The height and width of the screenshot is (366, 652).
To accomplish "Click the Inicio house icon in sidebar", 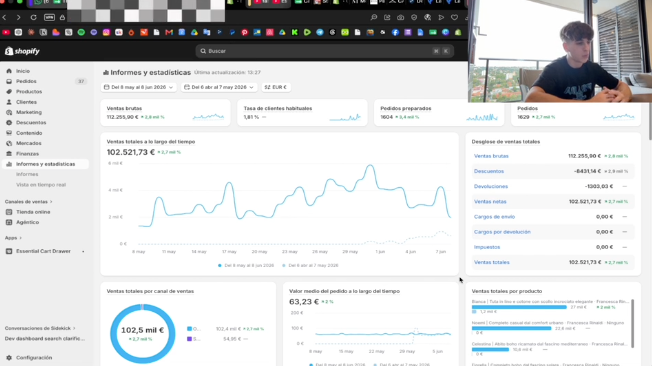I will (x=9, y=71).
